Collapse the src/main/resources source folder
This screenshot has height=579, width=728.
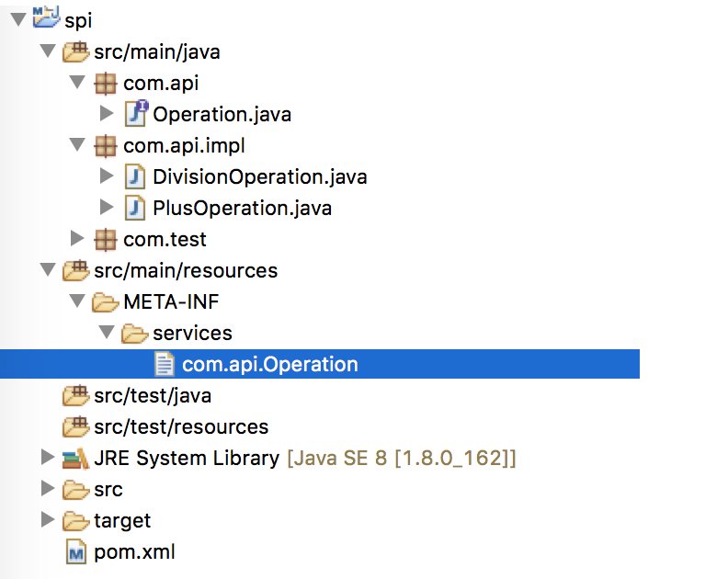47,271
